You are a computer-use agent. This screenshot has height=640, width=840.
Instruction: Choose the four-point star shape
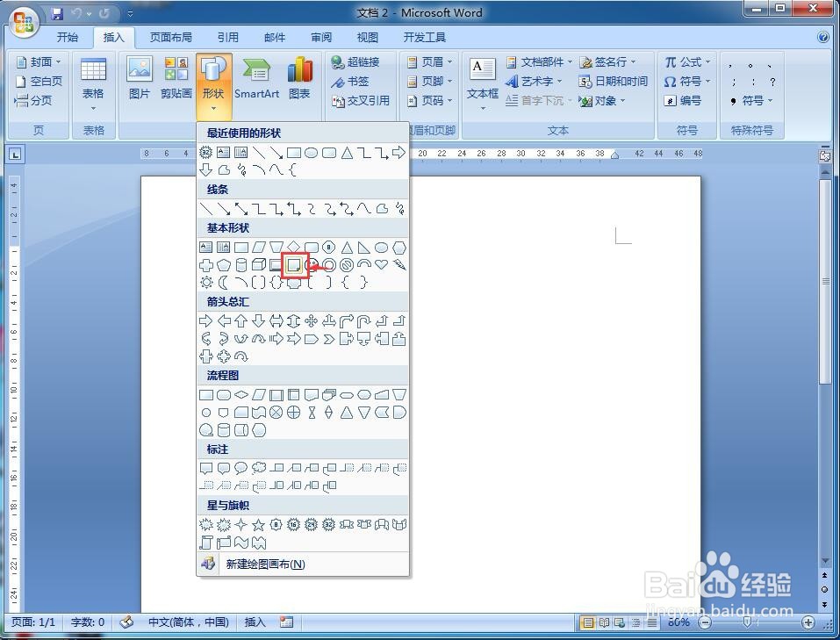pos(241,525)
